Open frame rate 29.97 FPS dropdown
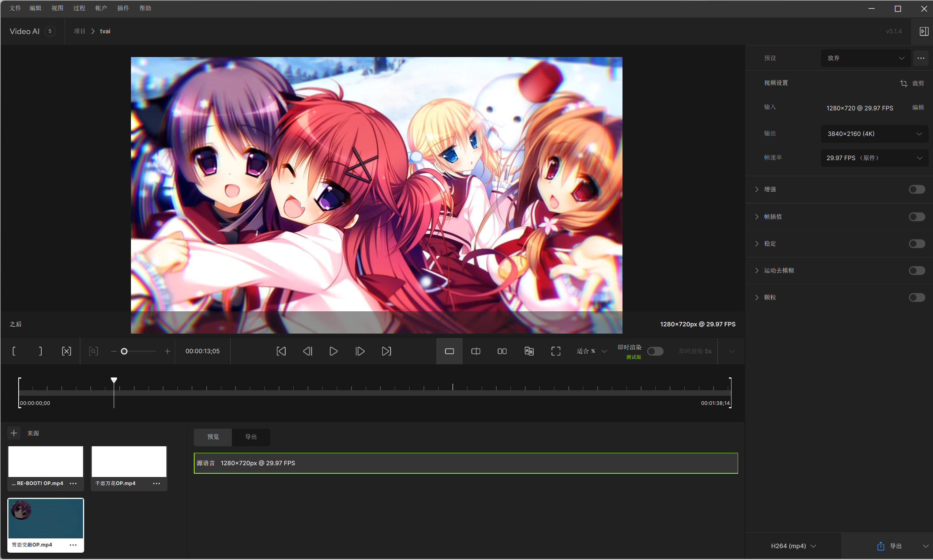 [x=874, y=158]
